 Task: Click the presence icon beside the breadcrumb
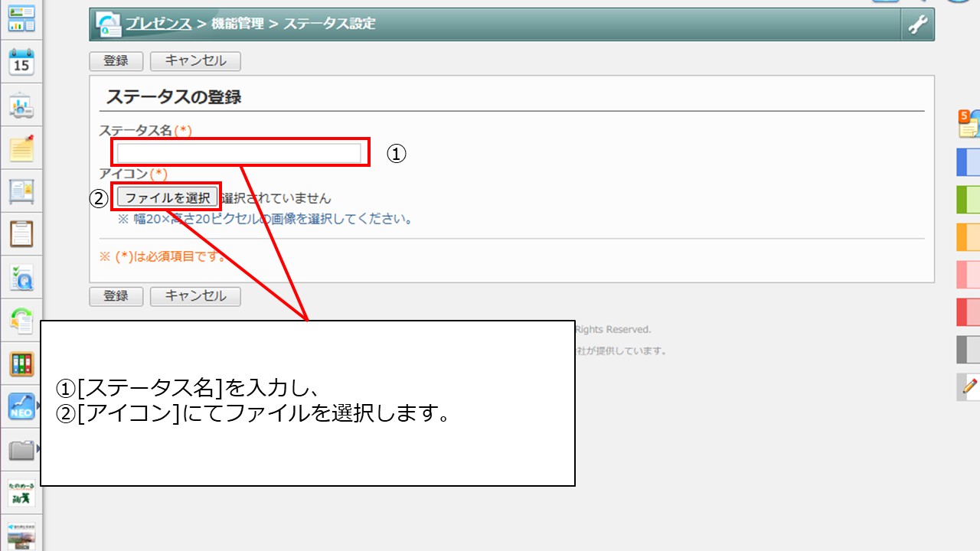[109, 25]
